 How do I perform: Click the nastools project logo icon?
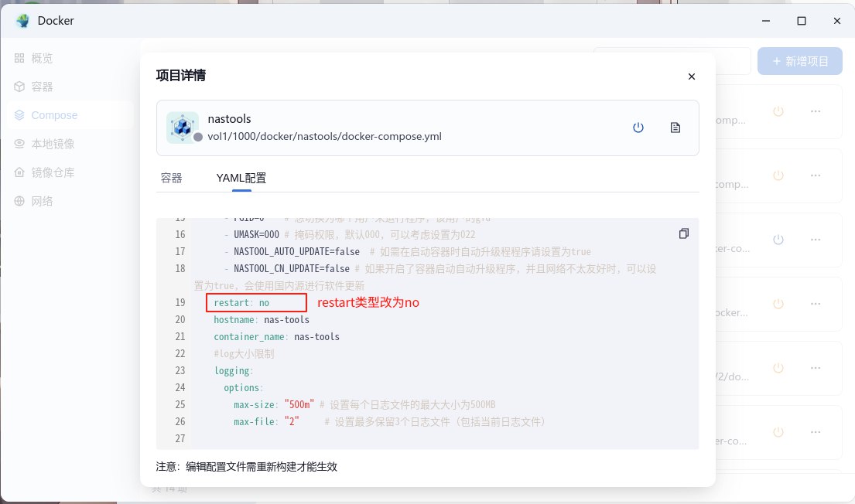click(x=182, y=128)
